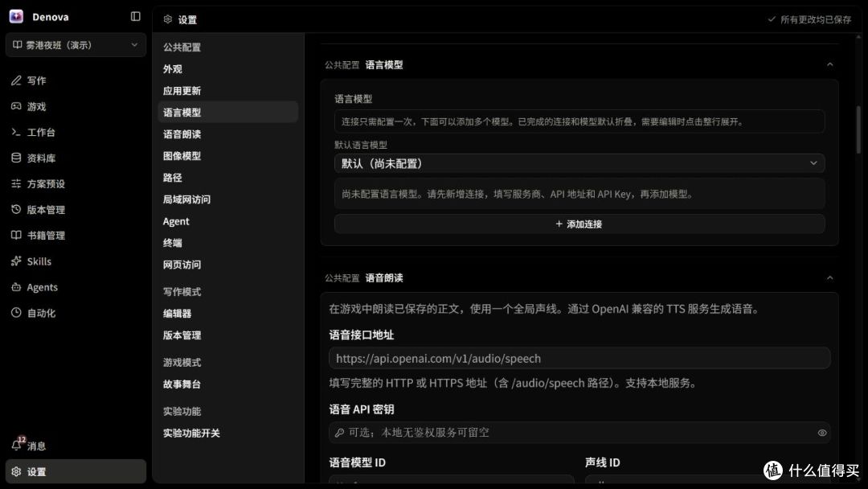Click the gear icon in the settings header
Screen dimensions: 868x489
click(168, 19)
